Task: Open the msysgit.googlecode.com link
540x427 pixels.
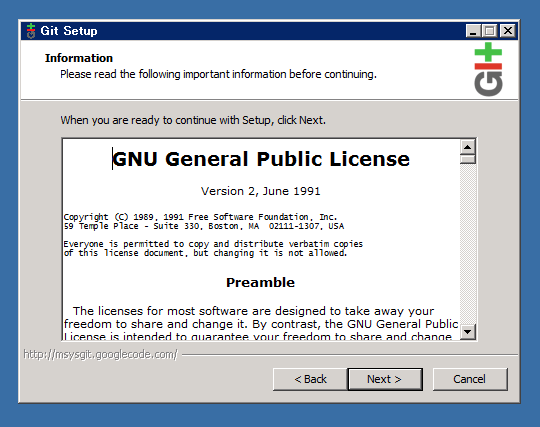Action: (100, 354)
